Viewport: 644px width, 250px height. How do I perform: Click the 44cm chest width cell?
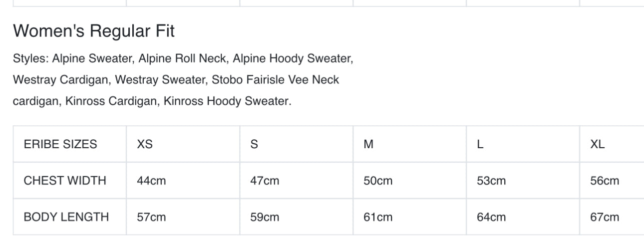coord(151,181)
